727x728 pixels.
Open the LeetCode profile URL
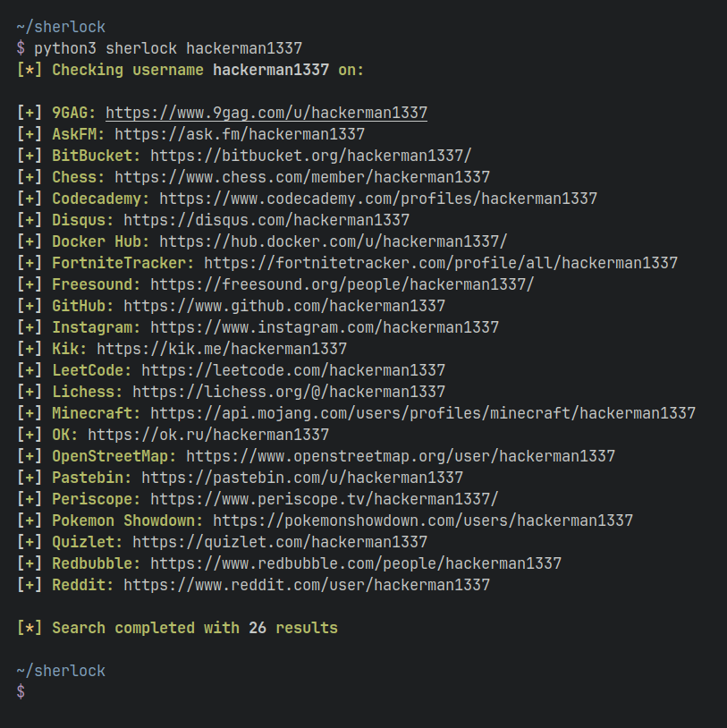[x=292, y=370]
